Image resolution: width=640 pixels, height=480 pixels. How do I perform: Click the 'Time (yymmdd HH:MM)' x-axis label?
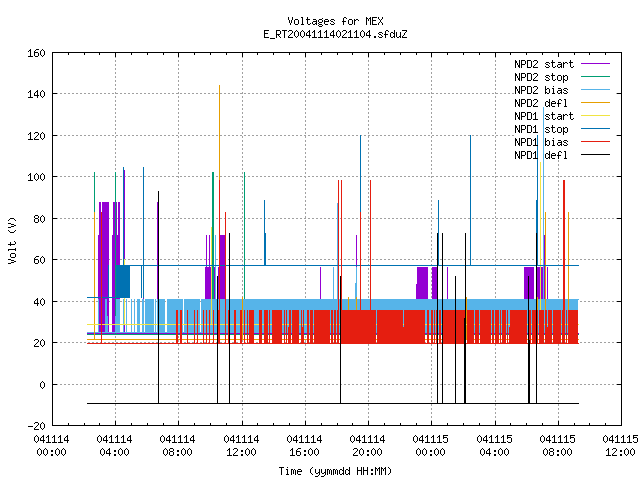point(335,471)
